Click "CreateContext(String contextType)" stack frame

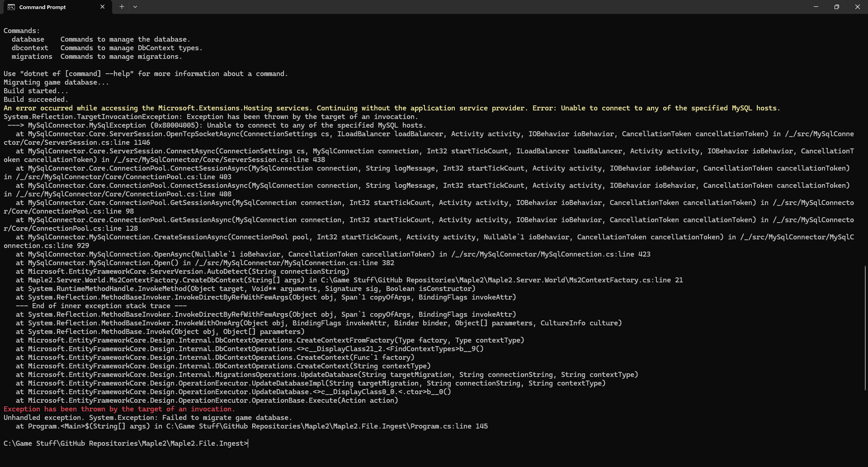point(363,366)
